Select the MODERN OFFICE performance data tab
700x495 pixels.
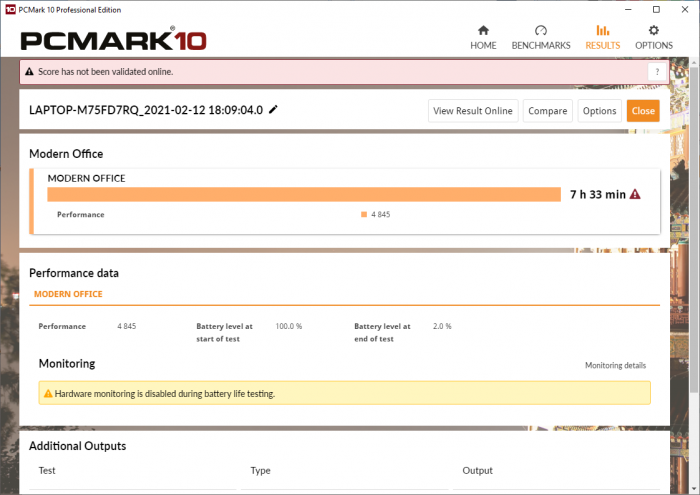click(68, 294)
